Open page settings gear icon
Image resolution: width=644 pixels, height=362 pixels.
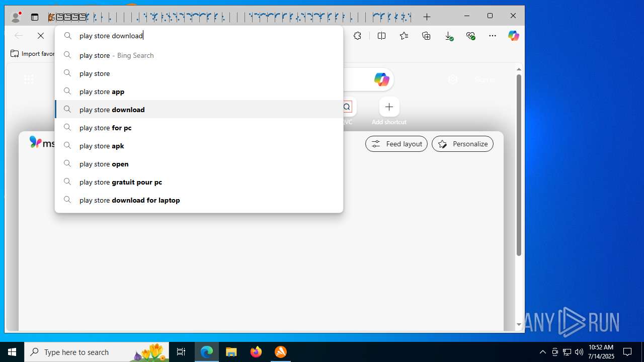coord(453,79)
